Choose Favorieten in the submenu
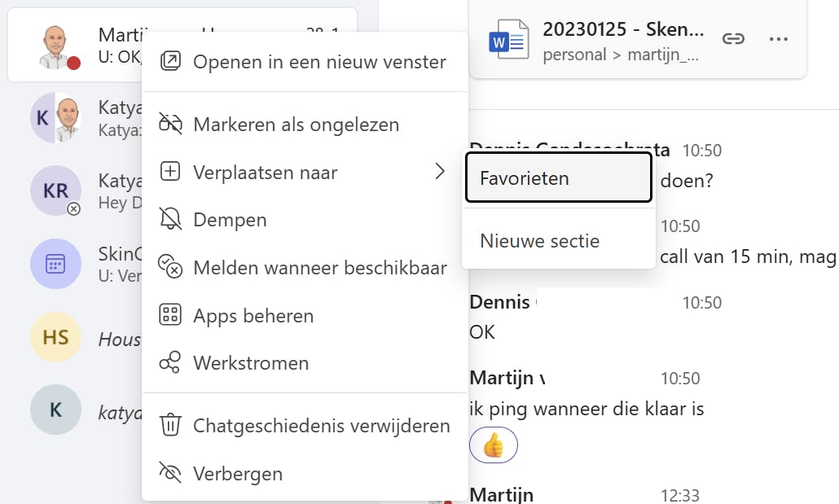This screenshot has height=504, width=839. 558,177
